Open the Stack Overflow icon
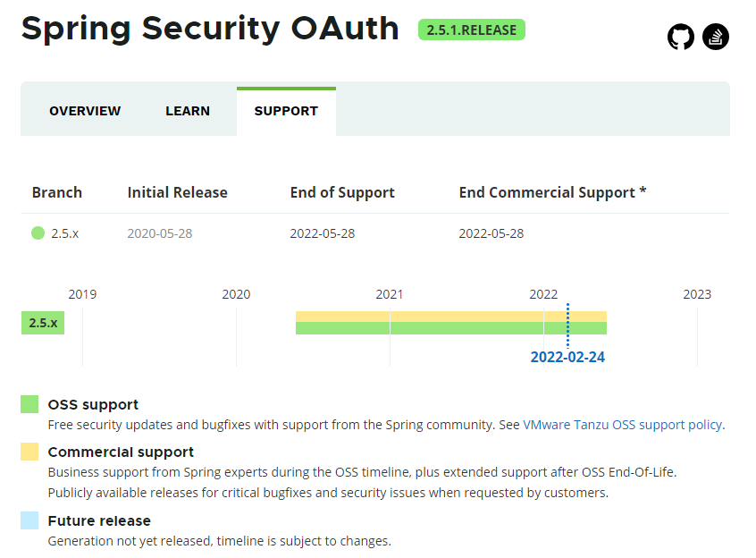756x558 pixels. (716, 38)
